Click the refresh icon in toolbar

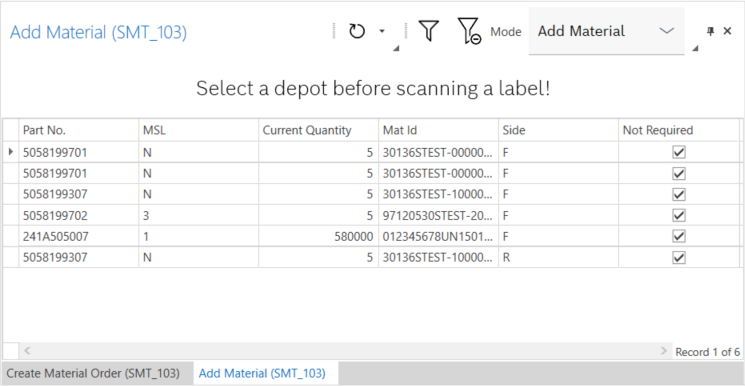pyautogui.click(x=357, y=31)
